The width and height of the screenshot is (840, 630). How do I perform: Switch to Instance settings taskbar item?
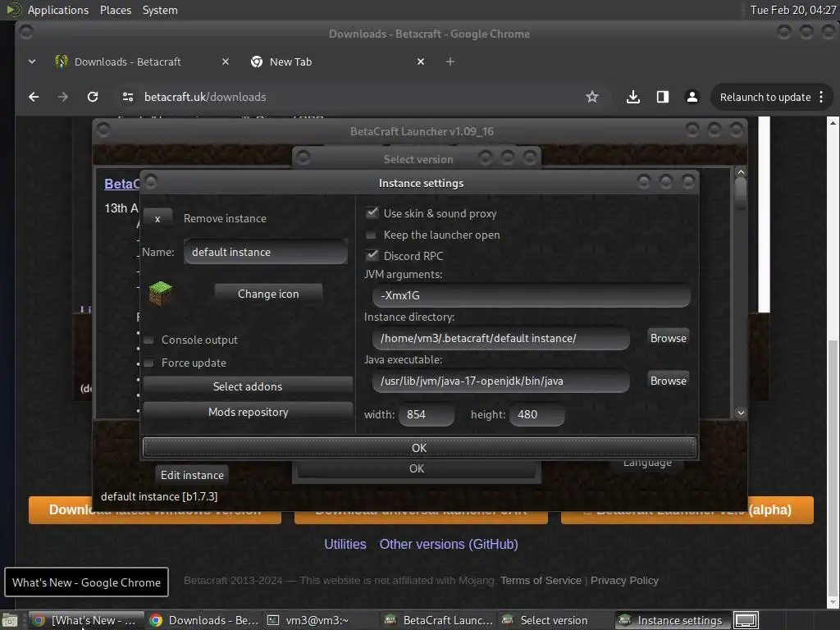[672, 620]
